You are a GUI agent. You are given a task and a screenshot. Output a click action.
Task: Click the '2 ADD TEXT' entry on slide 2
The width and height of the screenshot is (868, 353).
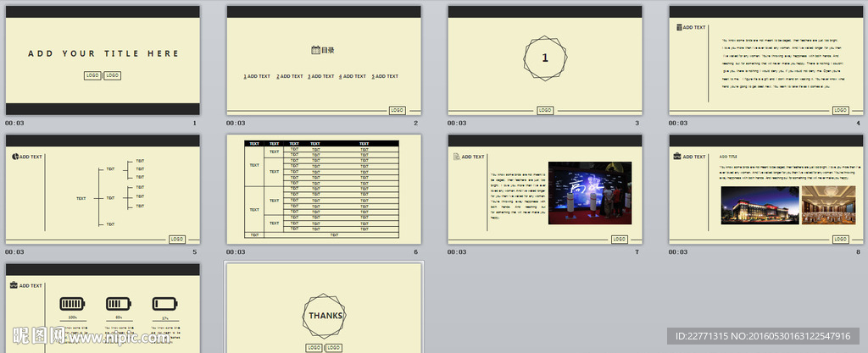(290, 76)
